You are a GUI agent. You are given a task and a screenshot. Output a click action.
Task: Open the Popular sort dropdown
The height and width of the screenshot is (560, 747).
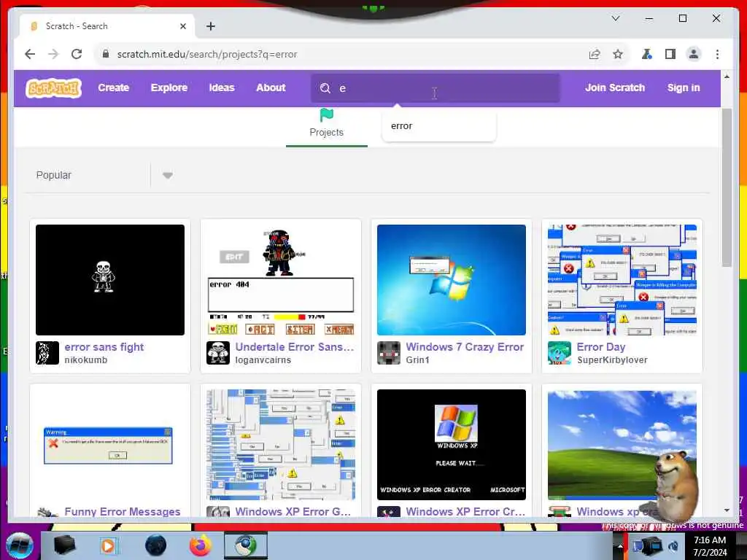105,175
